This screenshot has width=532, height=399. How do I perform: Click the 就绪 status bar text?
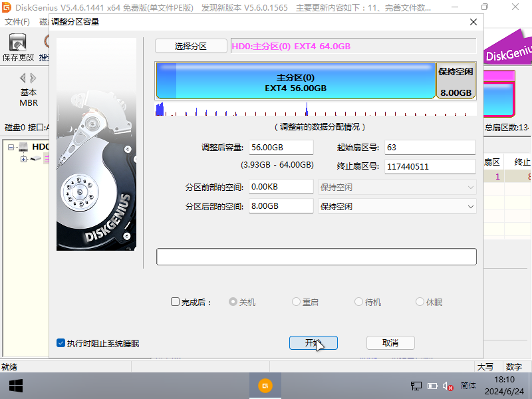[9, 367]
